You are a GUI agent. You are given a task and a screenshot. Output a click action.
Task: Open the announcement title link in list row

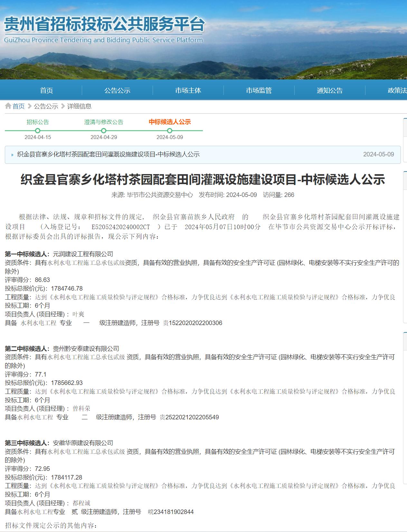click(108, 154)
